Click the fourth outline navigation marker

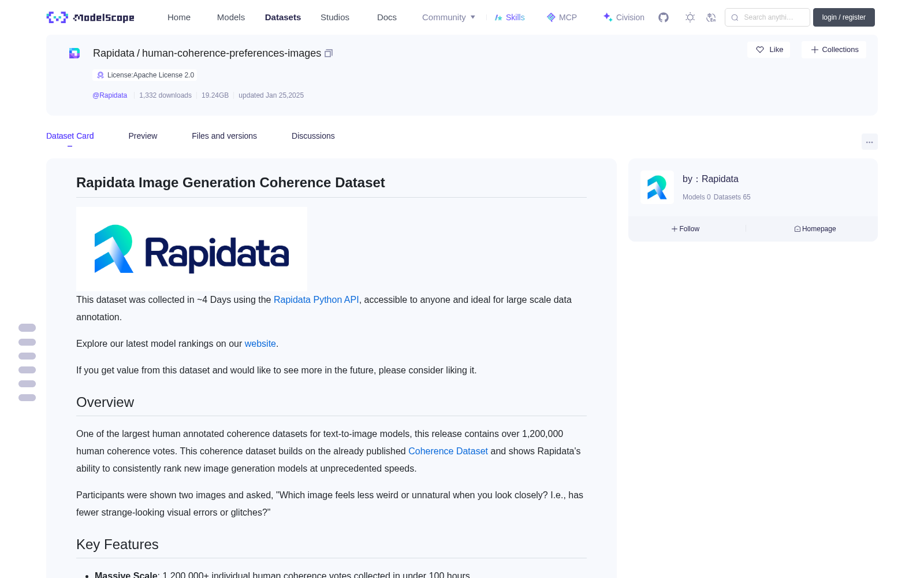[x=27, y=370]
